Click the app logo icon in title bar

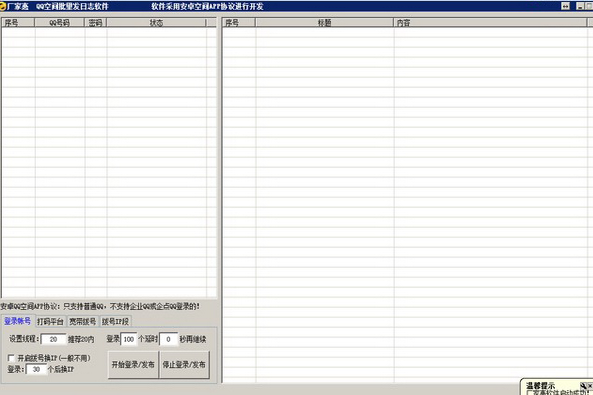(3, 6)
